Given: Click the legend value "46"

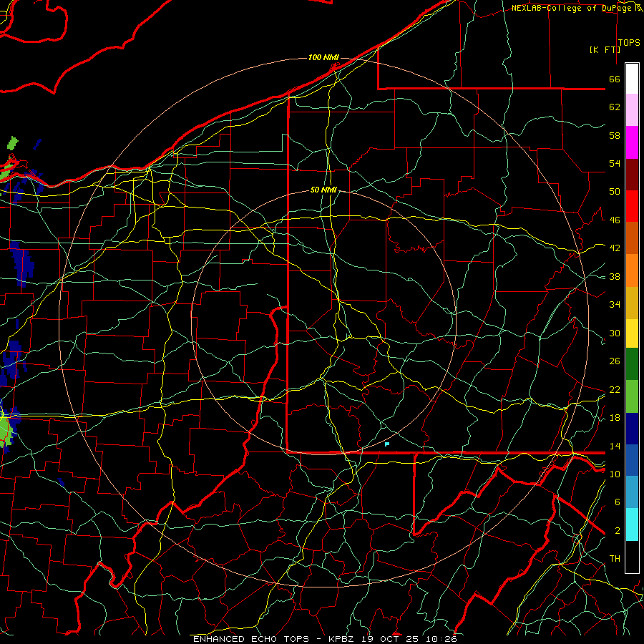Looking at the screenshot, I should tap(615, 220).
